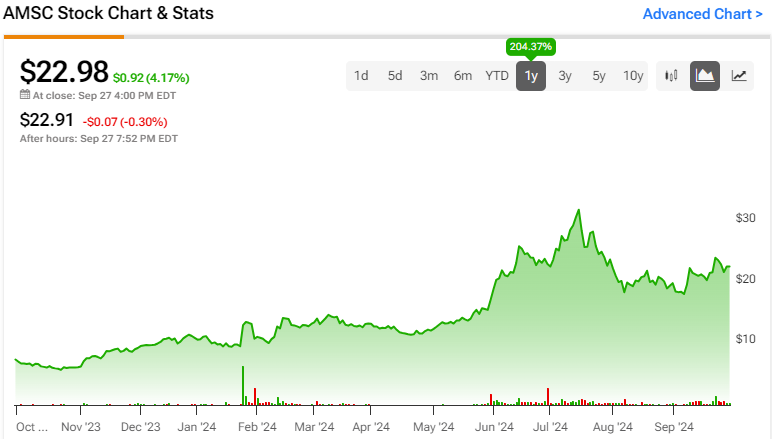This screenshot has width=772, height=439.
Task: Click the truncated Oct axis label
Action: [x=32, y=427]
